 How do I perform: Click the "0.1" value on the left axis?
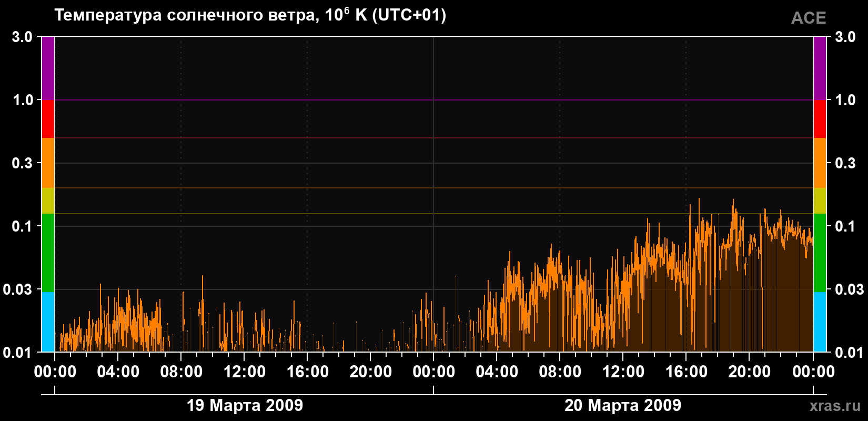[x=22, y=226]
